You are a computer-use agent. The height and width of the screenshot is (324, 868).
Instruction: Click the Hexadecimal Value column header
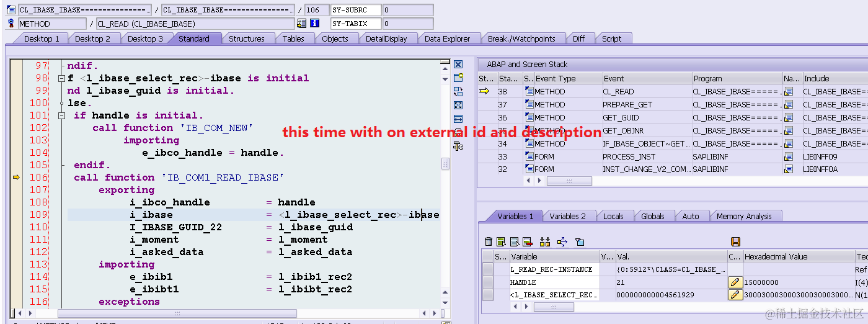(x=799, y=256)
